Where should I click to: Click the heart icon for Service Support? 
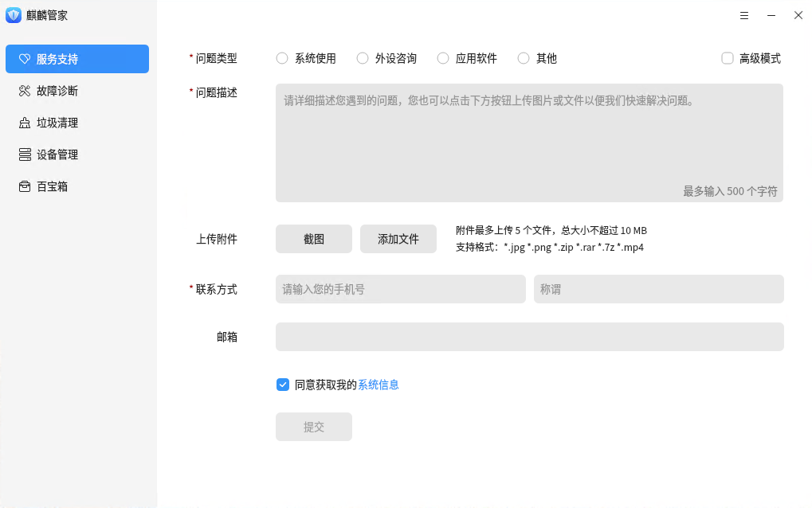click(25, 59)
